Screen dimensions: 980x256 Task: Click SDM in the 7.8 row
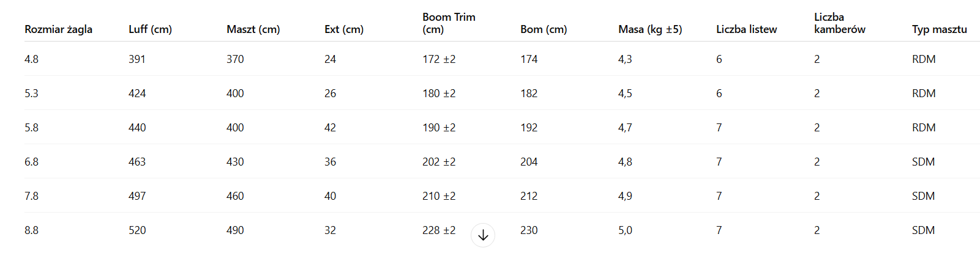pyautogui.click(x=923, y=196)
